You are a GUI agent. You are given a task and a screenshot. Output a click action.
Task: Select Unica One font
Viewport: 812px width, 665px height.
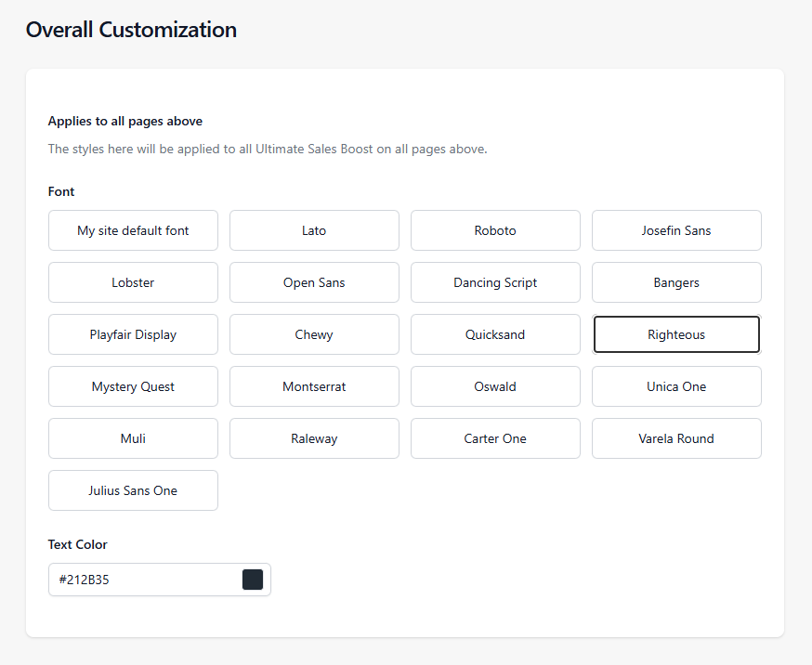tap(677, 386)
